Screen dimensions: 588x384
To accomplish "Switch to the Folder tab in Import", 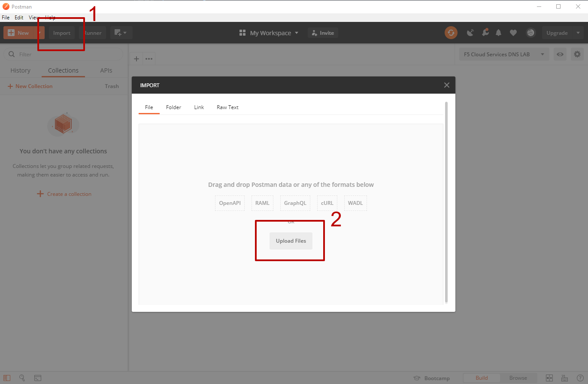I will click(x=173, y=107).
